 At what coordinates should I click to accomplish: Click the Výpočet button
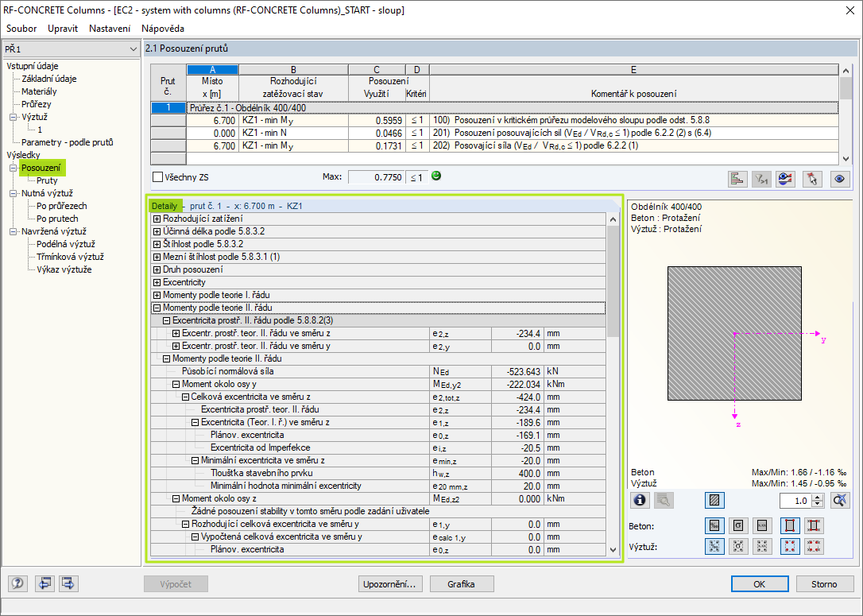click(x=176, y=584)
